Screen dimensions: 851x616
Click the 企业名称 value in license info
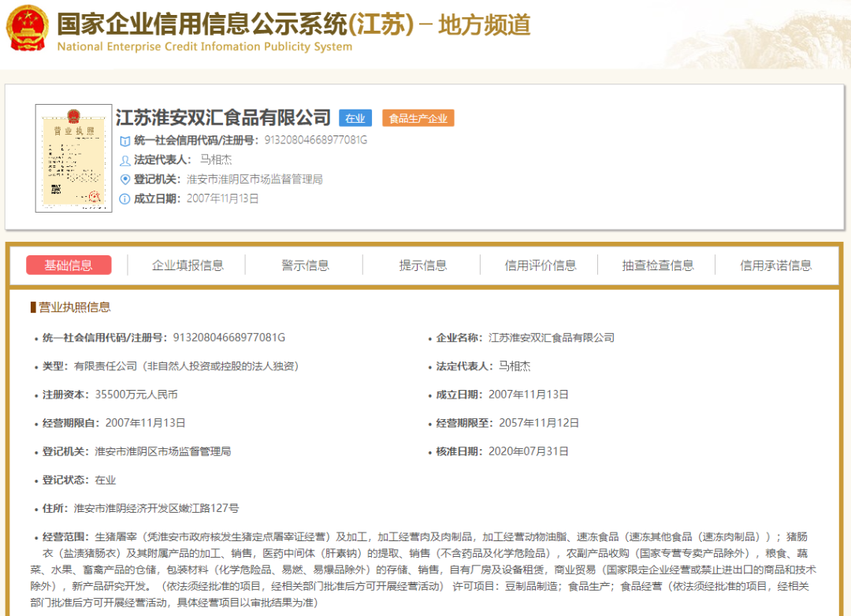[552, 338]
